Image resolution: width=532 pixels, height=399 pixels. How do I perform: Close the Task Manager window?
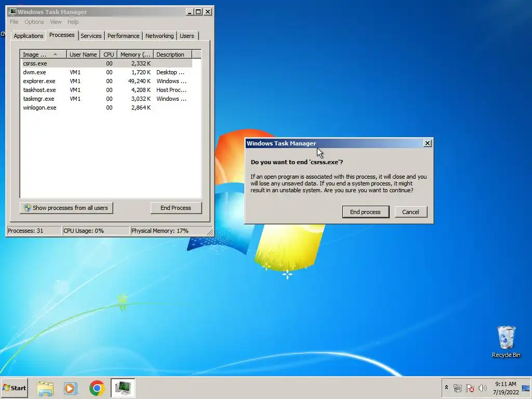(208, 12)
